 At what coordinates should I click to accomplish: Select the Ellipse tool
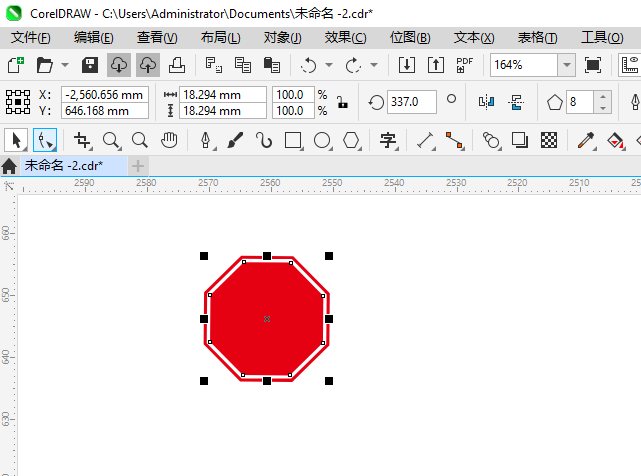pos(323,140)
